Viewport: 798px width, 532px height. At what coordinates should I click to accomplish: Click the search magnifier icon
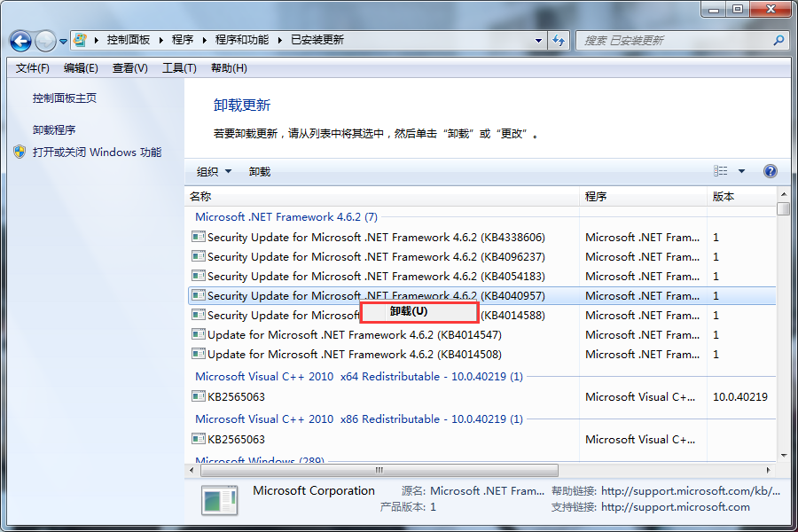778,40
